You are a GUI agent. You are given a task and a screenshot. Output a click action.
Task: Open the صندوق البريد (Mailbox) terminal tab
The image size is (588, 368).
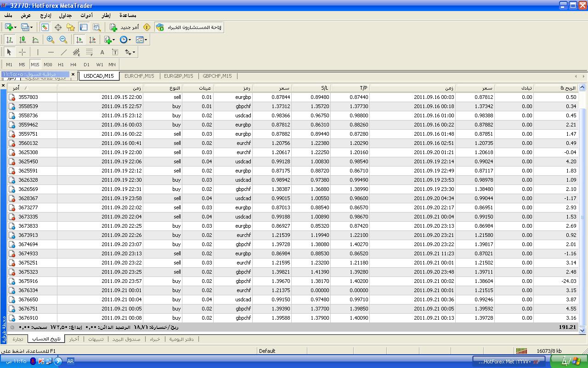[126, 339]
